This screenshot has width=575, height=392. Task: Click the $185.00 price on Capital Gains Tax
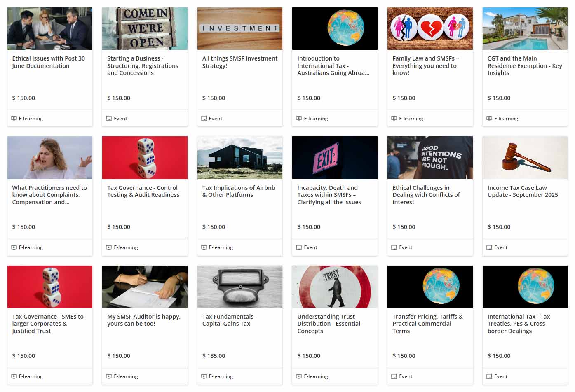pyautogui.click(x=214, y=356)
